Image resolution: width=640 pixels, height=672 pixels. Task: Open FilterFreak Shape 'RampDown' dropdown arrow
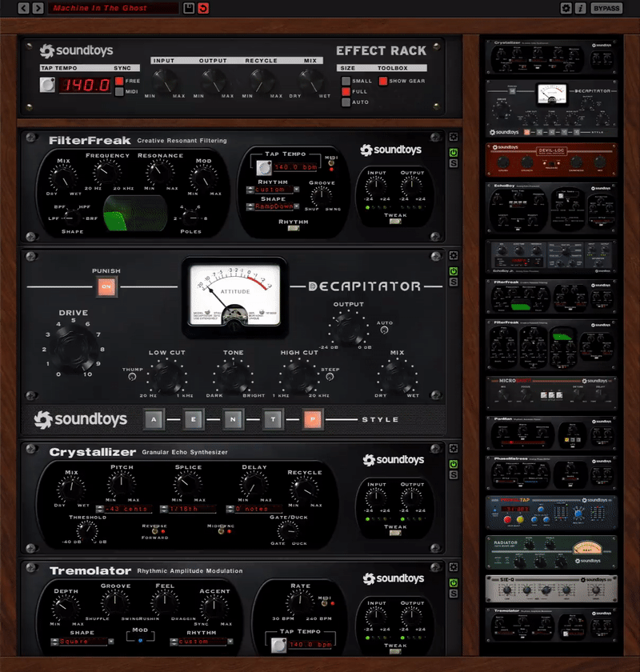(297, 206)
